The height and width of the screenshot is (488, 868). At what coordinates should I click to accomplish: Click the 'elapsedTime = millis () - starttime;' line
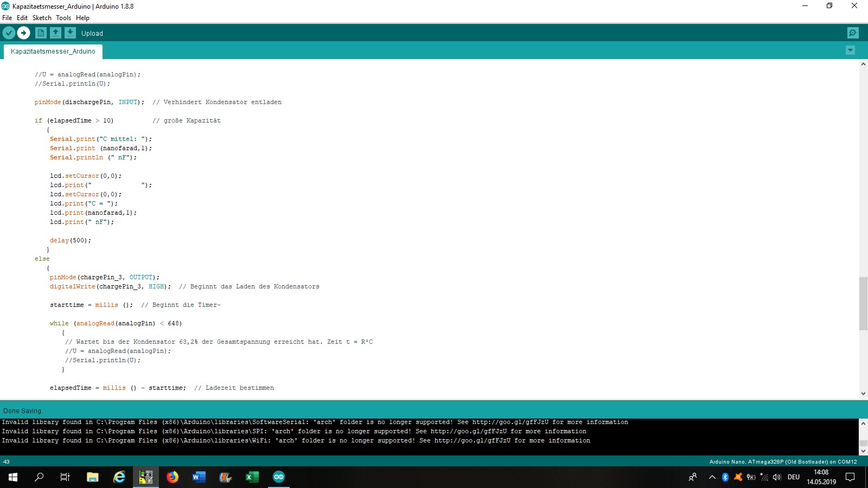118,388
